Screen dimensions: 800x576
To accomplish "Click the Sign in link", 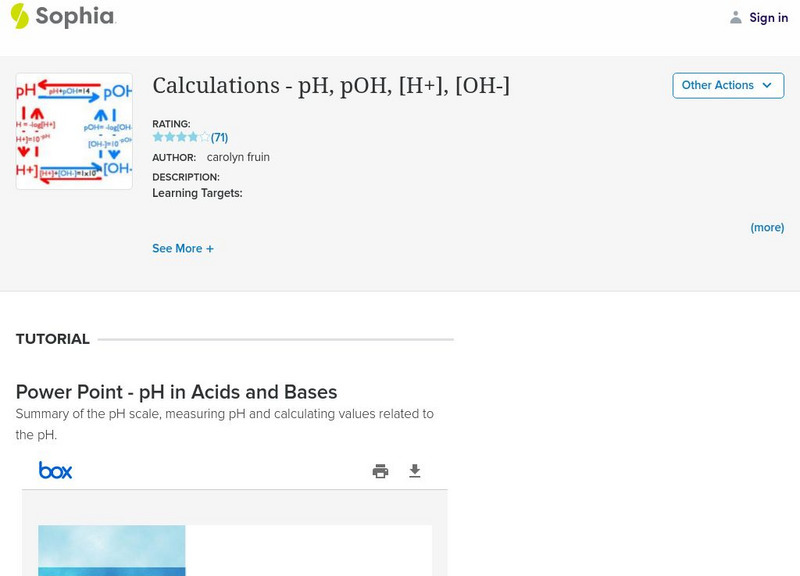I will point(768,17).
